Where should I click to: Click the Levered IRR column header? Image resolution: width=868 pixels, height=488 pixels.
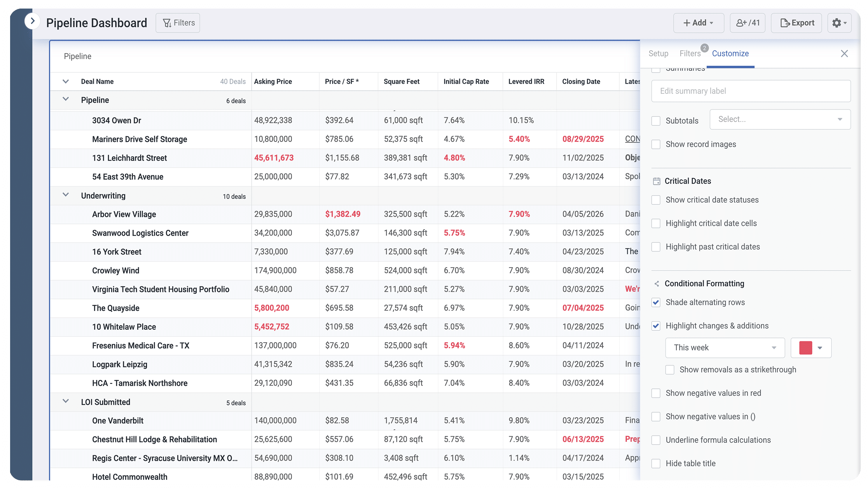coord(526,82)
